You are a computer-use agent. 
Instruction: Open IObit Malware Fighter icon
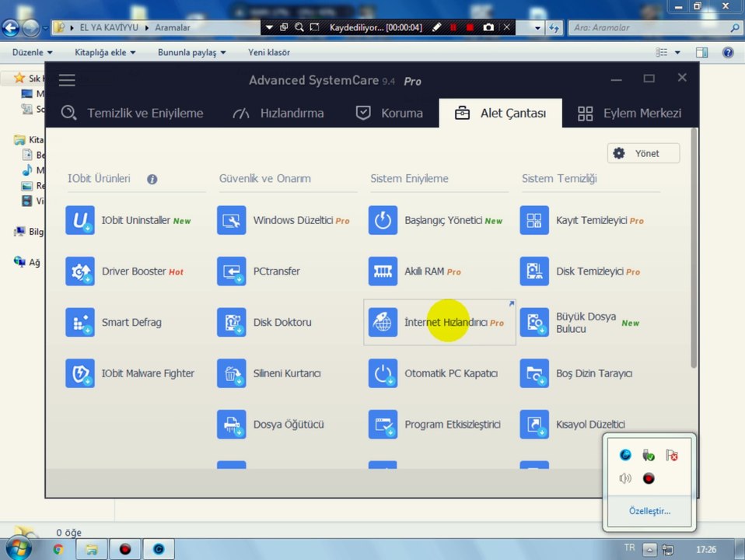(80, 373)
